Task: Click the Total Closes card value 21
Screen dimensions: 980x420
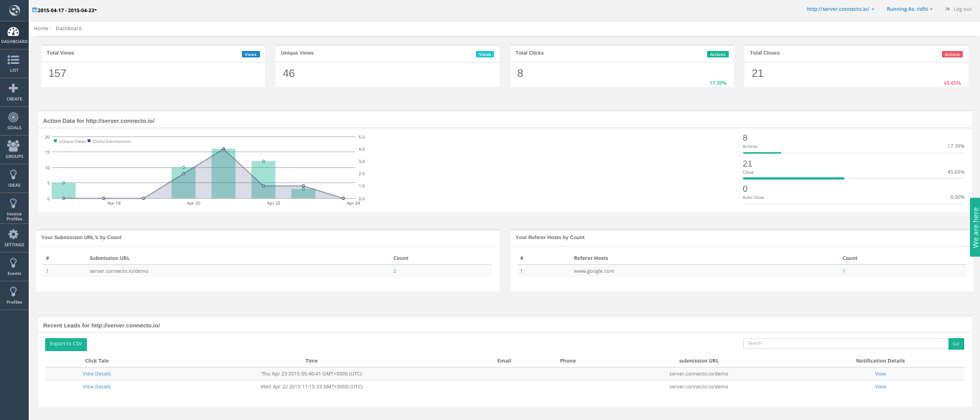Action: [757, 73]
